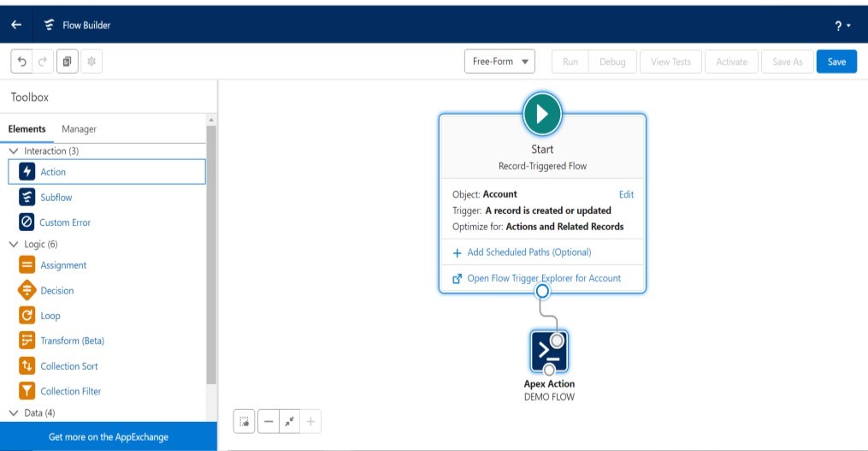Click the toolbox scroll up arrow

[211, 120]
